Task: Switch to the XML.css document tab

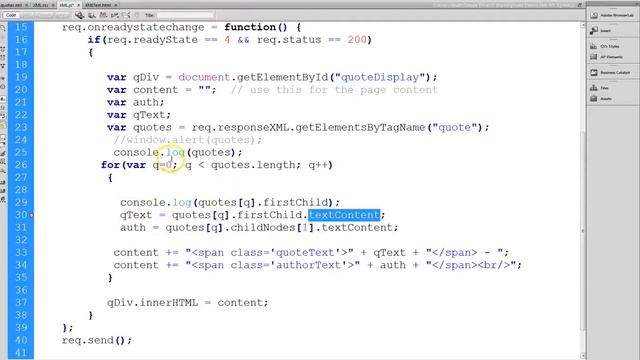Action: (x=40, y=5)
